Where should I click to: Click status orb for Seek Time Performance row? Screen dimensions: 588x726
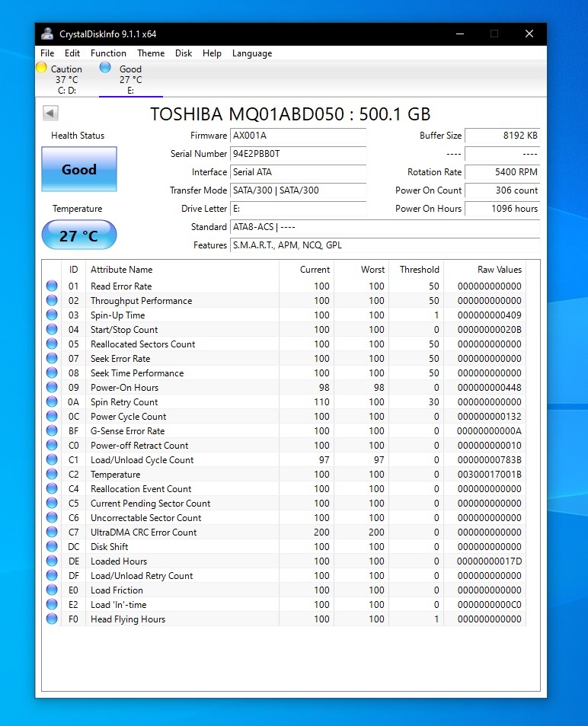tap(52, 373)
